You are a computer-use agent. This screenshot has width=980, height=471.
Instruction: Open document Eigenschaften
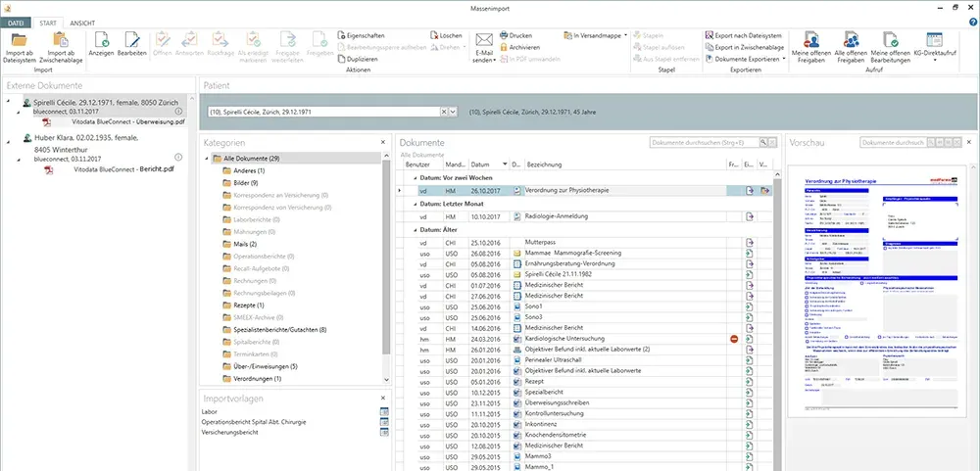click(361, 35)
